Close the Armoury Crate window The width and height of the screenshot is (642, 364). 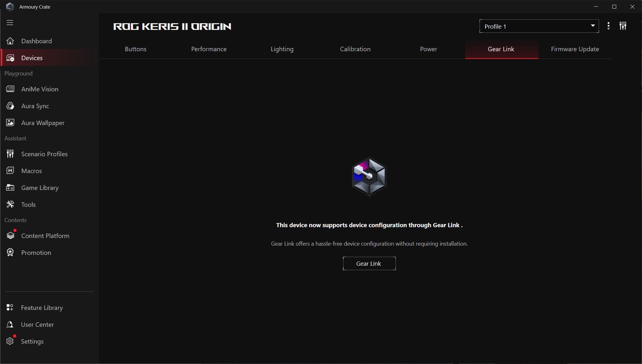tap(632, 7)
